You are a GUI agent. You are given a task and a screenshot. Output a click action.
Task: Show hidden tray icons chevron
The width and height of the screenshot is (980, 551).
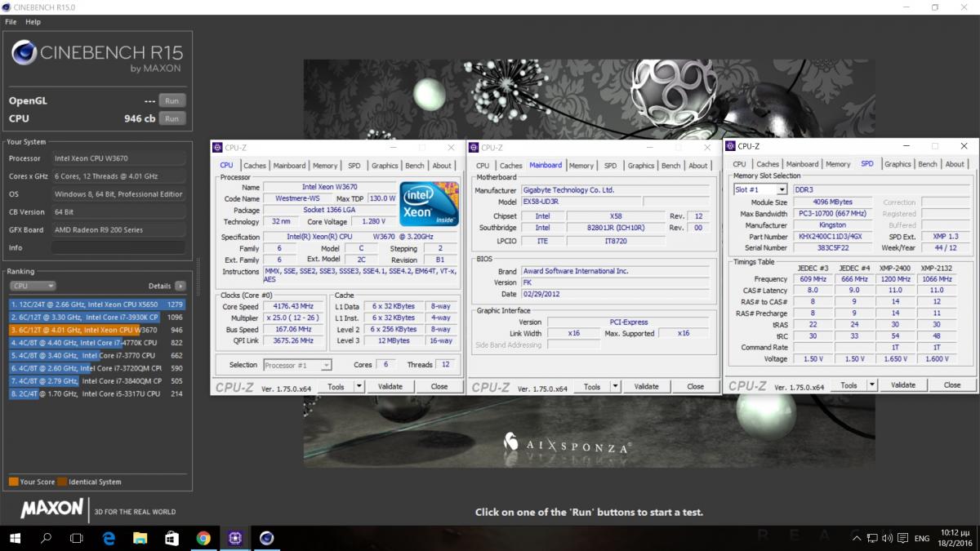(856, 539)
